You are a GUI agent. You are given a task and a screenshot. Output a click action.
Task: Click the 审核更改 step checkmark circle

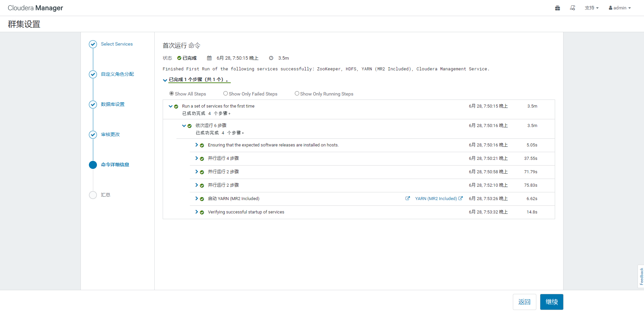[93, 135]
